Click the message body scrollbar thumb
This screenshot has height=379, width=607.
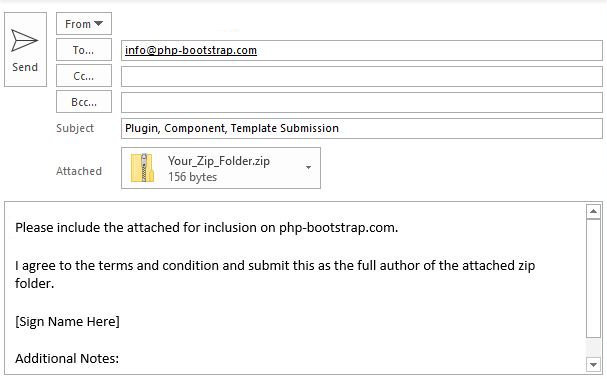tap(593, 278)
